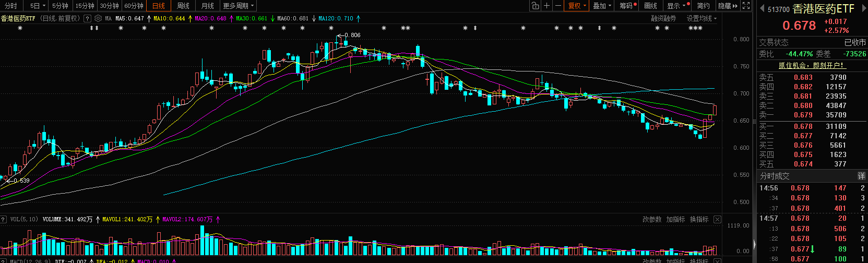868x263 pixels.
Task: Open the 设置均线 dropdown
Action: 701,18
